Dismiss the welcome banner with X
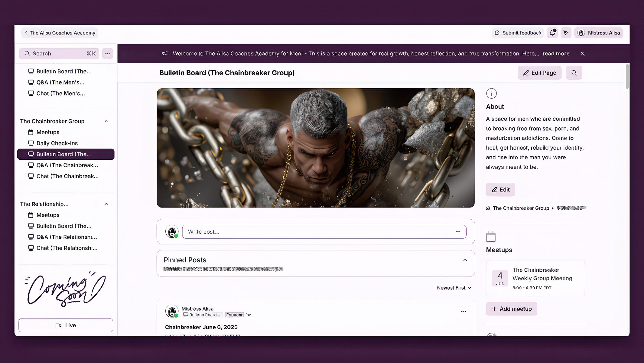 [583, 54]
